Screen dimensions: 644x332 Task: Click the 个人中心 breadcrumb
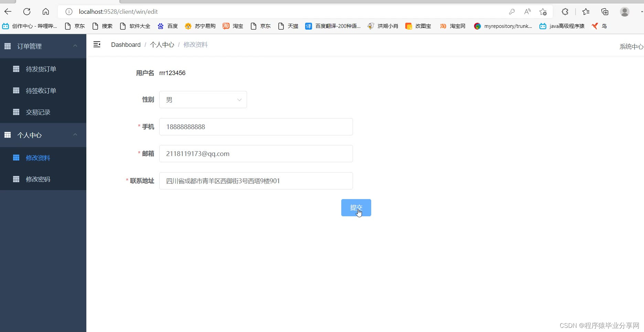[x=162, y=45]
